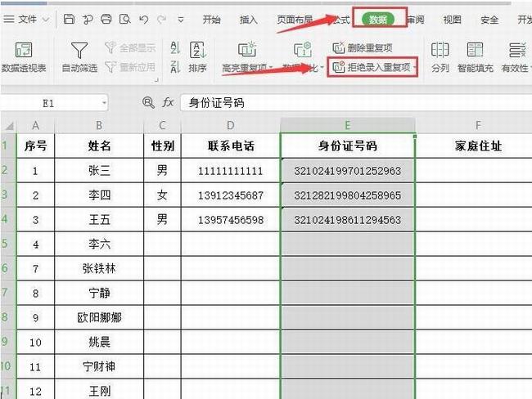
Task: Click the cell containing 姚晨
Action: click(99, 342)
